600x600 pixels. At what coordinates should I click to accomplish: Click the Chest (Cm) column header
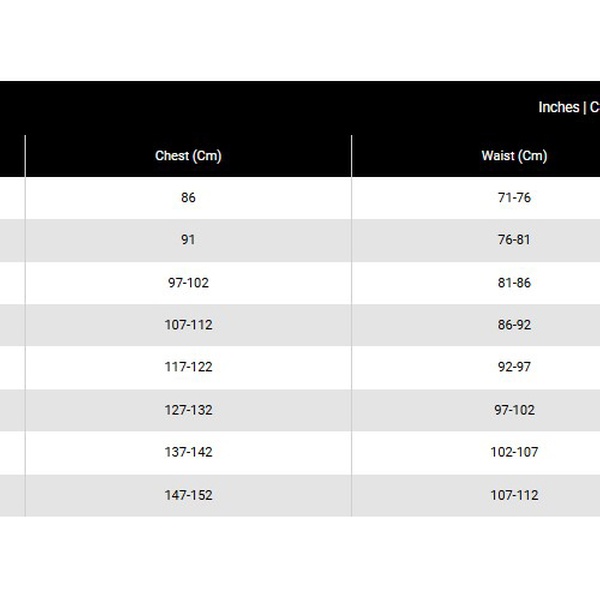pos(188,156)
